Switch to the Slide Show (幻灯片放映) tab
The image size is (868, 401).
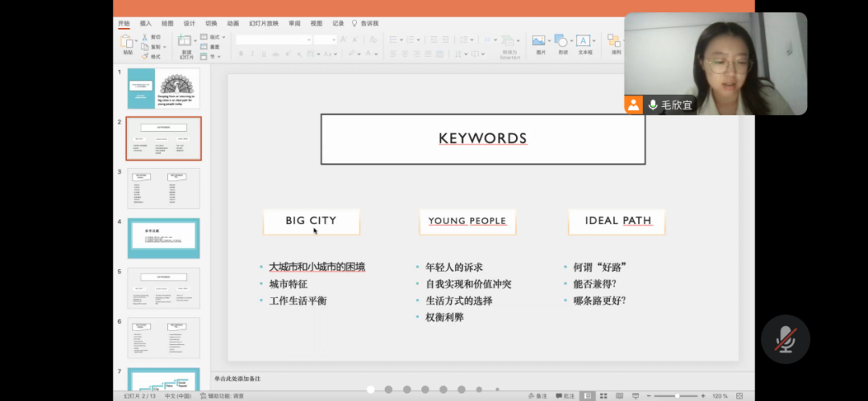click(x=263, y=23)
